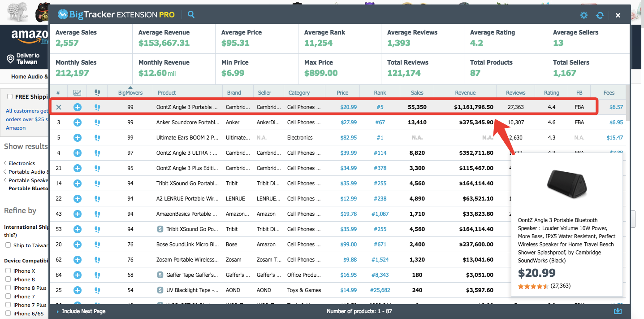Add Ultimate Ears BOOM 2 via plus icon

pyautogui.click(x=78, y=138)
